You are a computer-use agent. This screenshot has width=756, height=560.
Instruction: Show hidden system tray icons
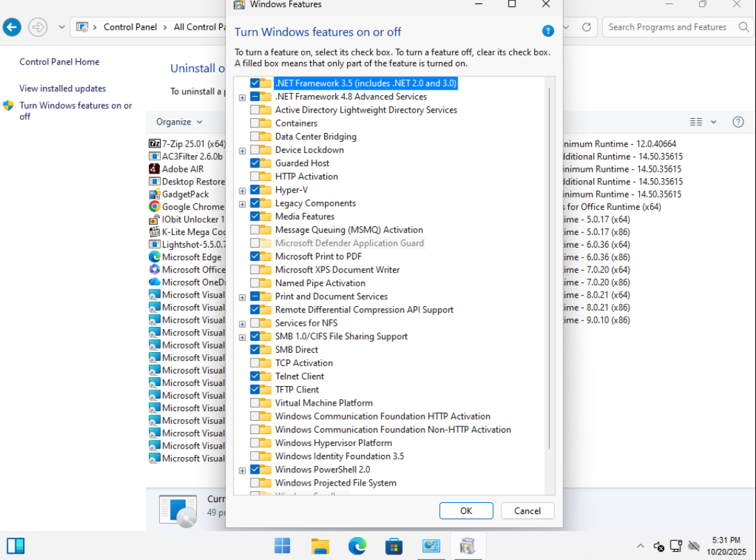[x=641, y=546]
